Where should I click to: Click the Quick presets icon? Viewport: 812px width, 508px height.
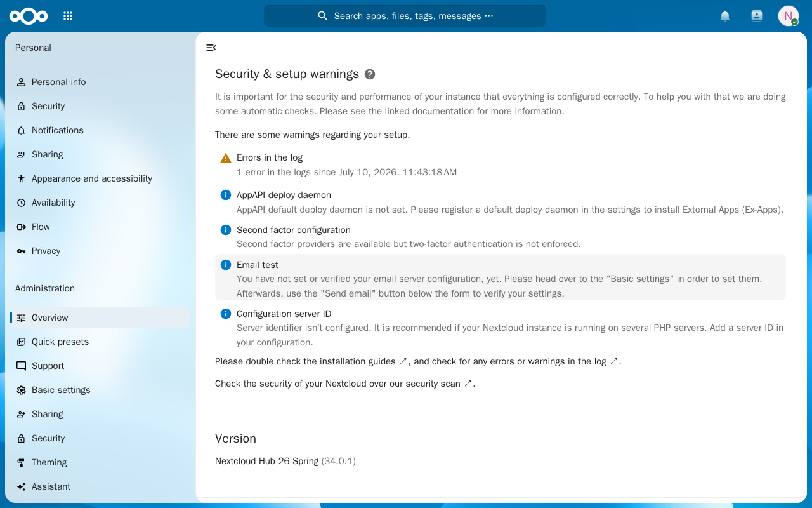point(22,342)
